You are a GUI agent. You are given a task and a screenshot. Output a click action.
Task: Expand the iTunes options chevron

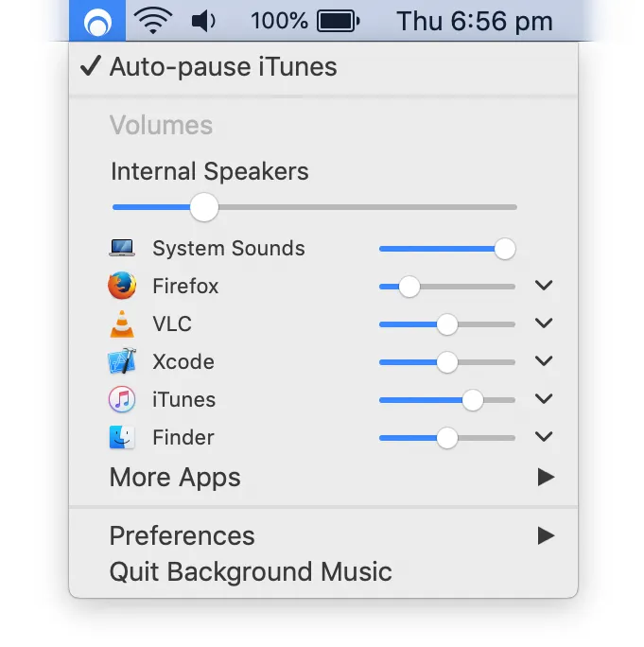[x=543, y=399]
